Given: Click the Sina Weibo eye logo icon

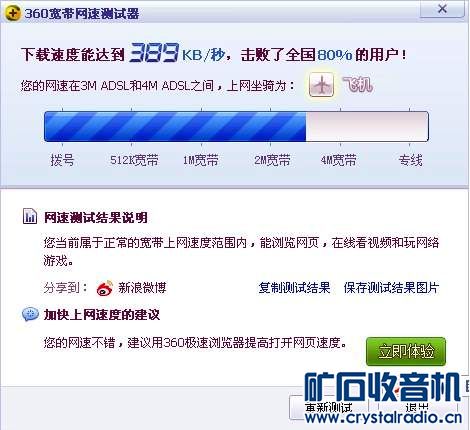Looking at the screenshot, I should 105,288.
